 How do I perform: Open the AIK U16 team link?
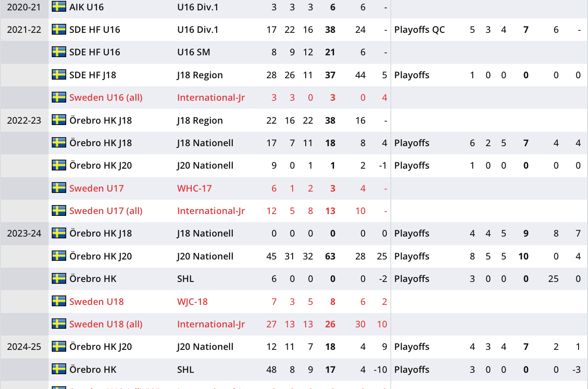pyautogui.click(x=86, y=7)
